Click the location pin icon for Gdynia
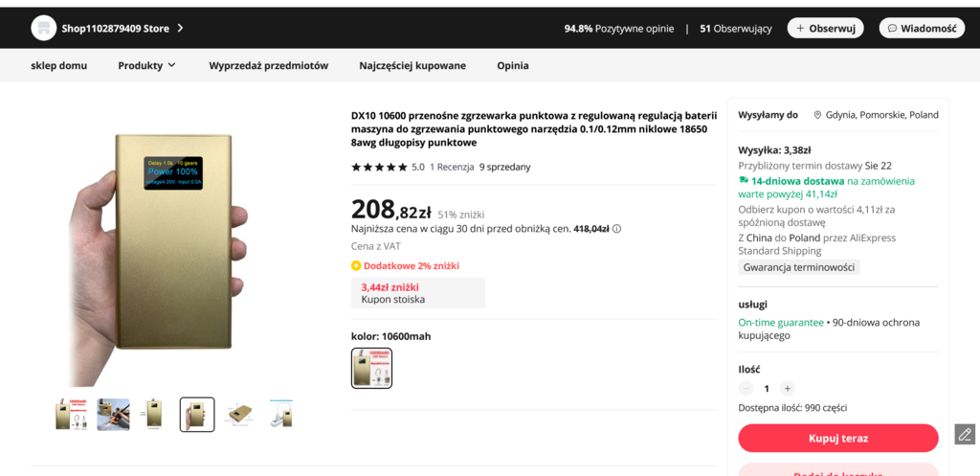Image resolution: width=980 pixels, height=476 pixels. (818, 115)
